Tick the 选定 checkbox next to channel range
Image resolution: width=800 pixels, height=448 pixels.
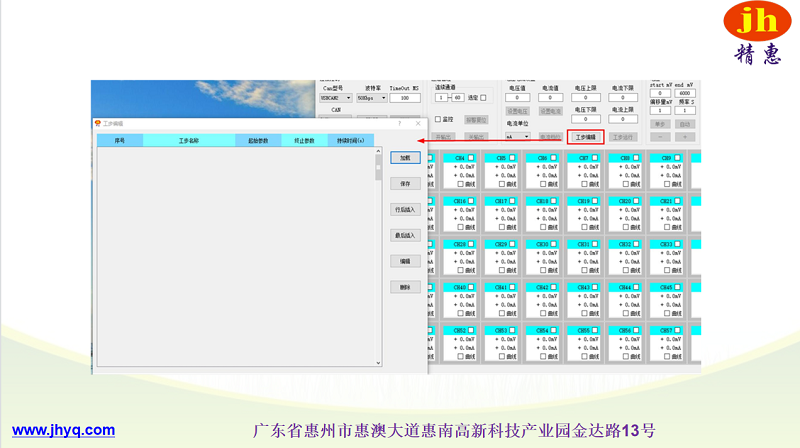[x=484, y=98]
